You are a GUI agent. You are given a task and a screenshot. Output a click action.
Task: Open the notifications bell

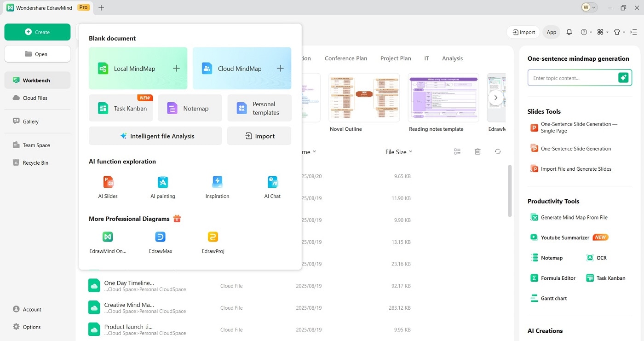[x=569, y=32]
